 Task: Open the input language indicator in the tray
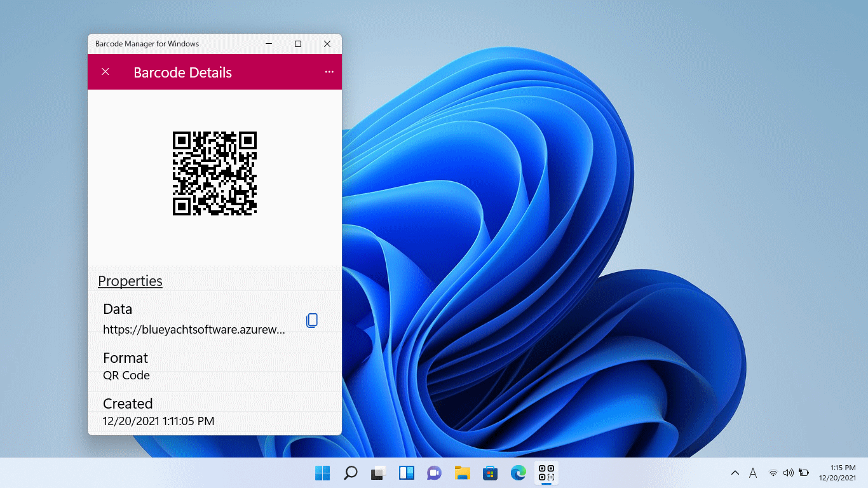click(x=753, y=473)
